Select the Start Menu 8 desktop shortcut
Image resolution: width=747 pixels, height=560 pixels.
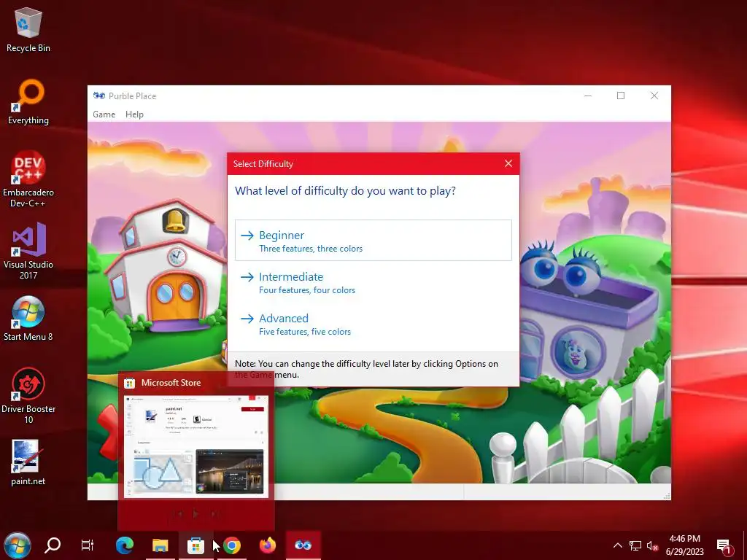[28, 319]
